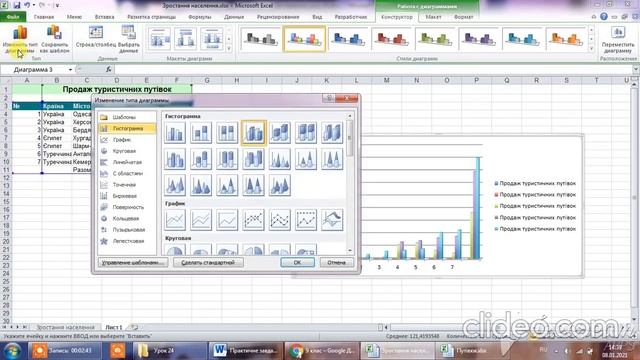This screenshot has width=640, height=360.
Task: Select Круговая category in dialog list
Action: (x=127, y=151)
